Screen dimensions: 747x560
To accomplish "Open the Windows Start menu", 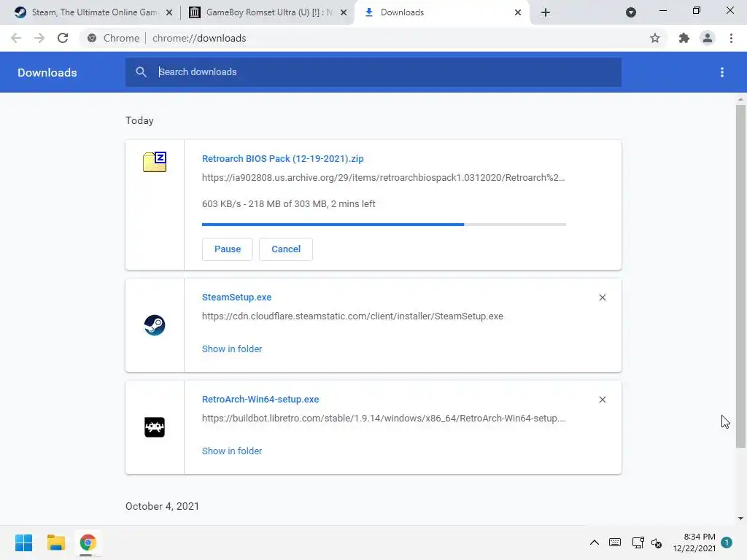I will pyautogui.click(x=24, y=542).
